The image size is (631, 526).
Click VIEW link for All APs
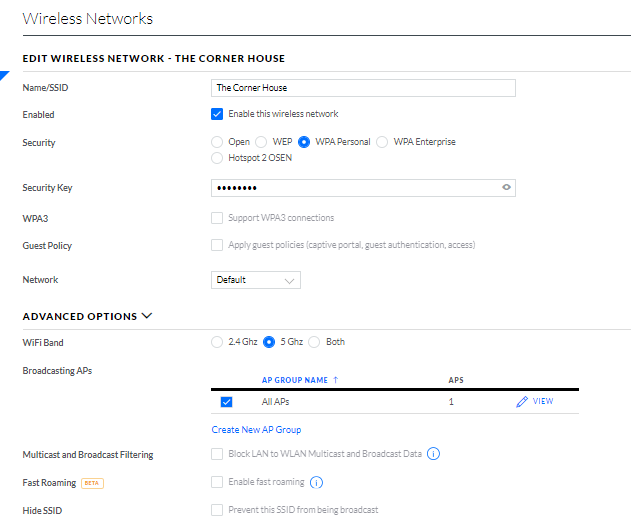pyautogui.click(x=543, y=401)
